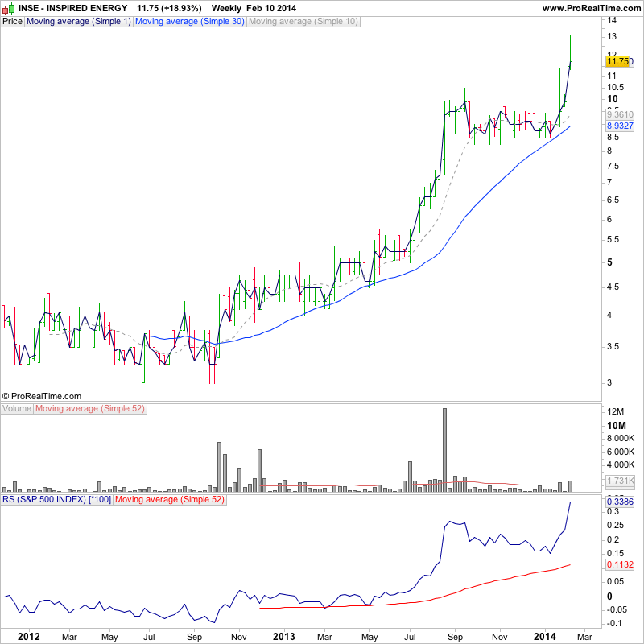Click the 14 label on price axis
Viewport: 644px width, 644px height.
click(x=612, y=20)
